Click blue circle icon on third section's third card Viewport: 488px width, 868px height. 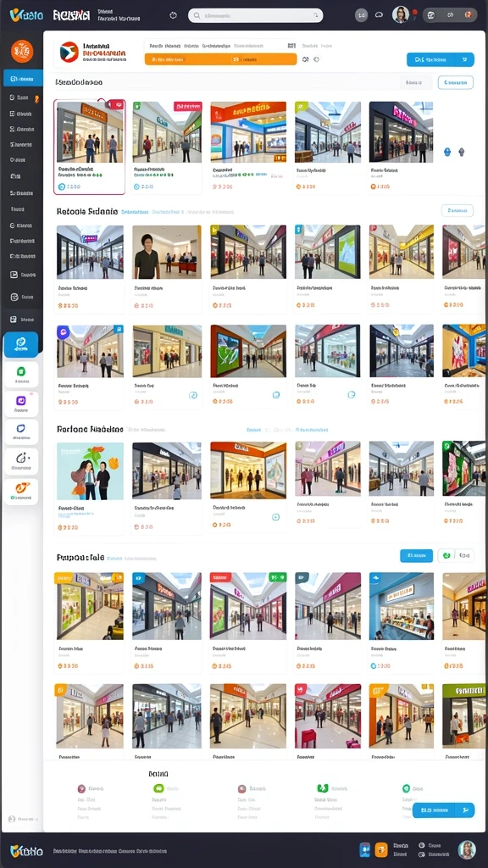[x=275, y=517]
